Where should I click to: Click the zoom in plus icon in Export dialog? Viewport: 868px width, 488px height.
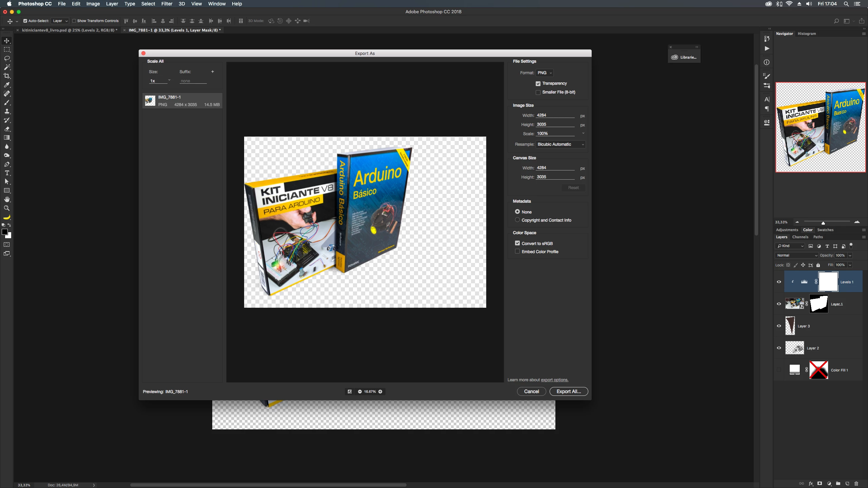pos(380,391)
